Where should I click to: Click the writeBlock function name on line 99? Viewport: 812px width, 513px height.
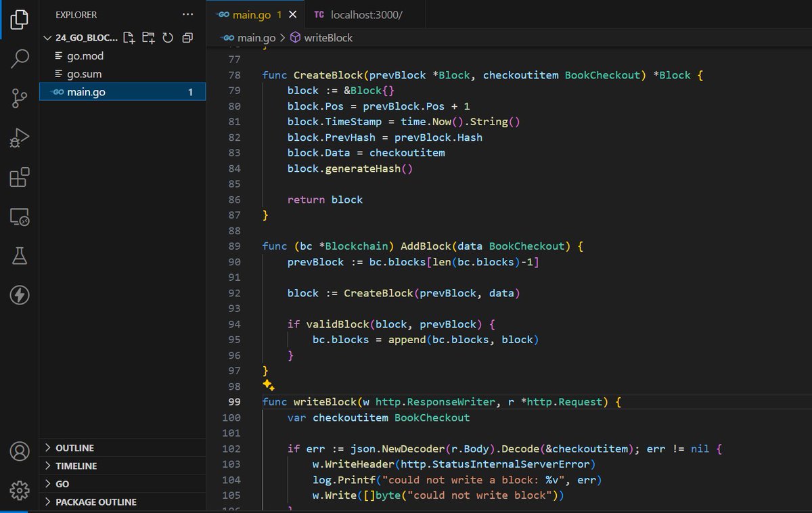click(x=325, y=402)
